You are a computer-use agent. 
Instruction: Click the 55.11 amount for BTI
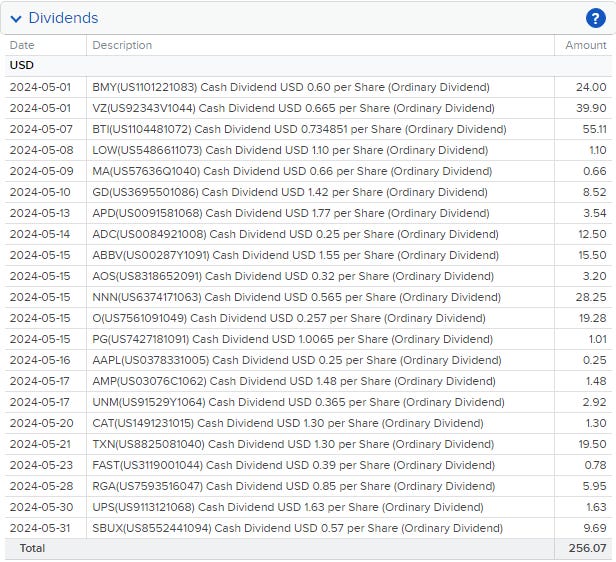(594, 129)
